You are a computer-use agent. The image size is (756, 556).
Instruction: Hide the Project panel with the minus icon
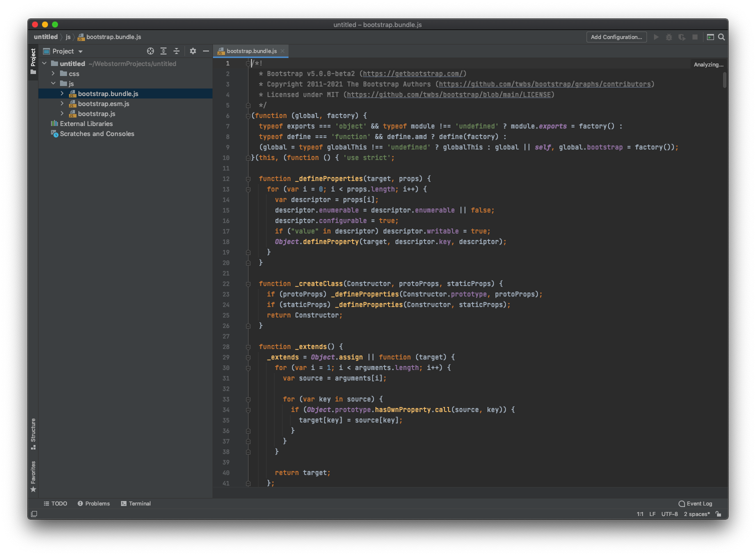[206, 51]
